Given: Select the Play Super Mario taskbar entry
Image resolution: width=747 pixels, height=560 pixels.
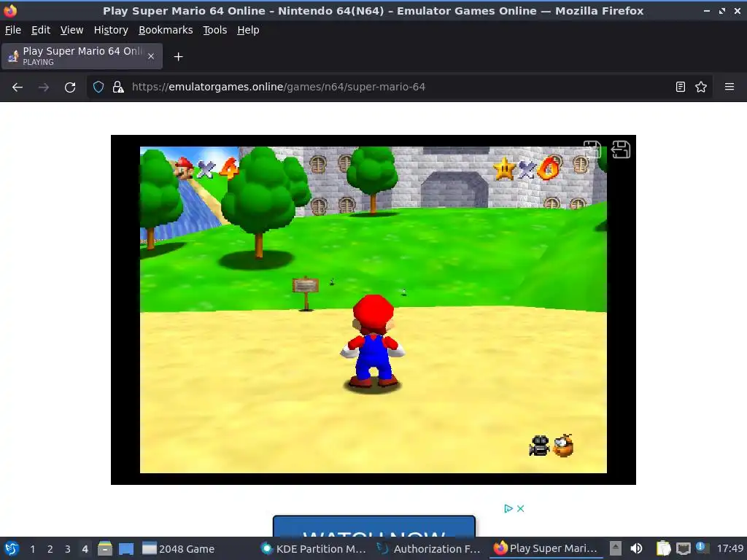Looking at the screenshot, I should (x=546, y=548).
